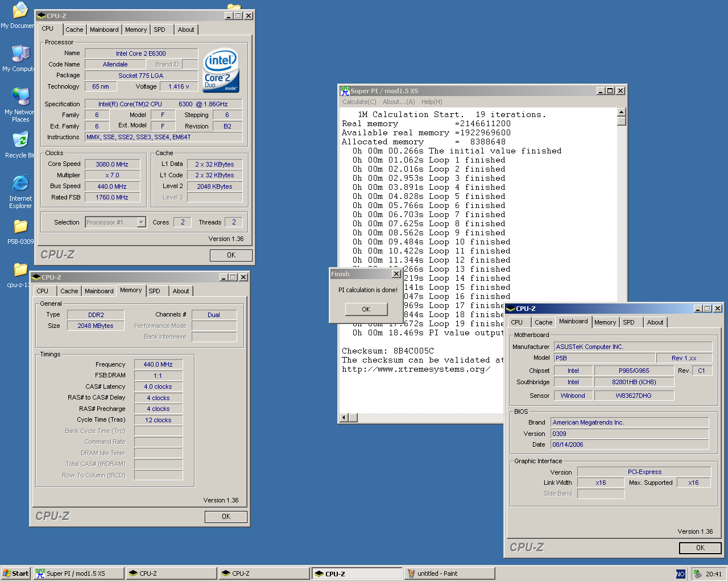Select SPD tab in Mainboard CPU-Z window

629,322
